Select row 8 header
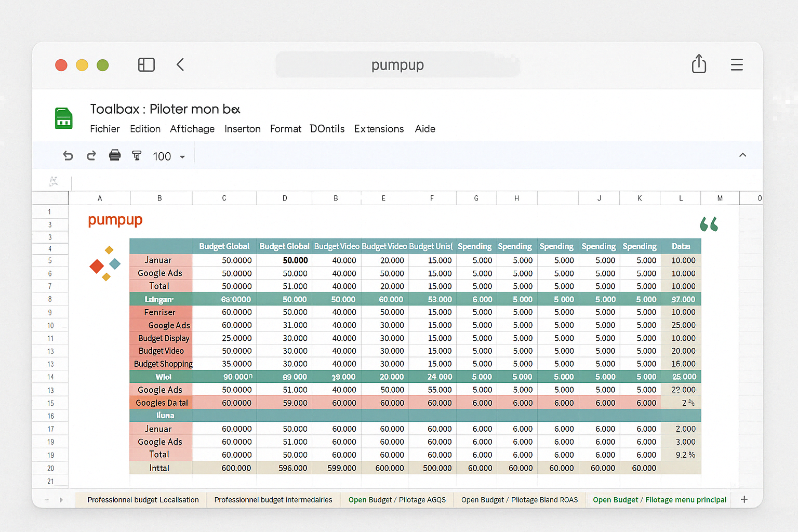The height and width of the screenshot is (532, 798). (50, 299)
